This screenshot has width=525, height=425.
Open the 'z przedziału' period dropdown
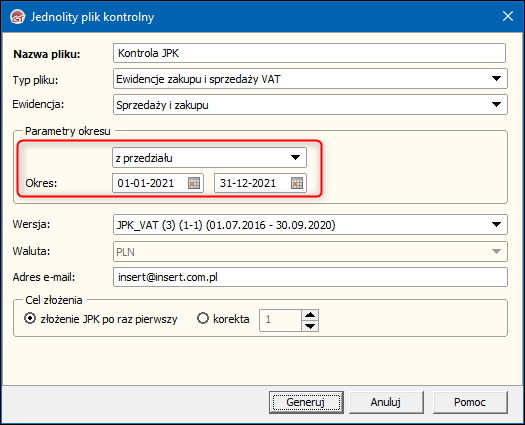click(295, 157)
